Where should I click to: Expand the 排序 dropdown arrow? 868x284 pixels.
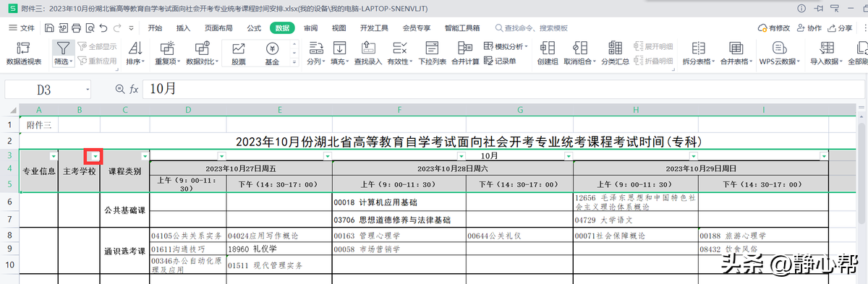[143, 62]
